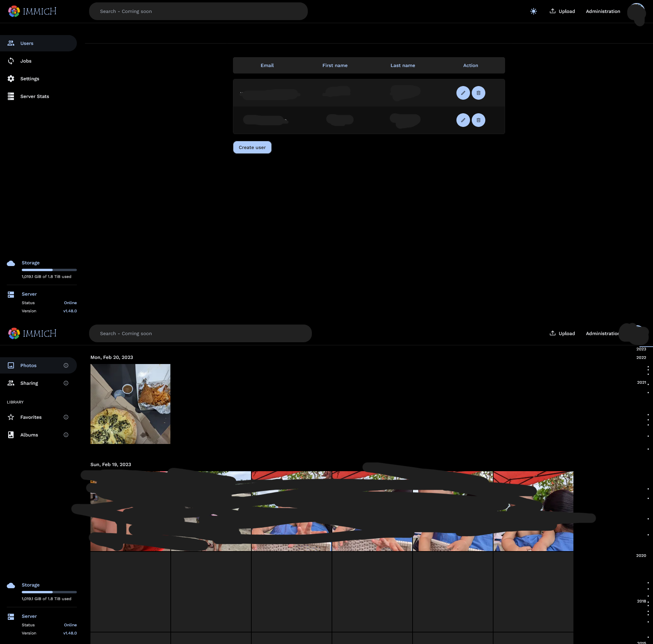This screenshot has height=644, width=653.
Task: Select the Users sidebar item
Action: click(27, 43)
